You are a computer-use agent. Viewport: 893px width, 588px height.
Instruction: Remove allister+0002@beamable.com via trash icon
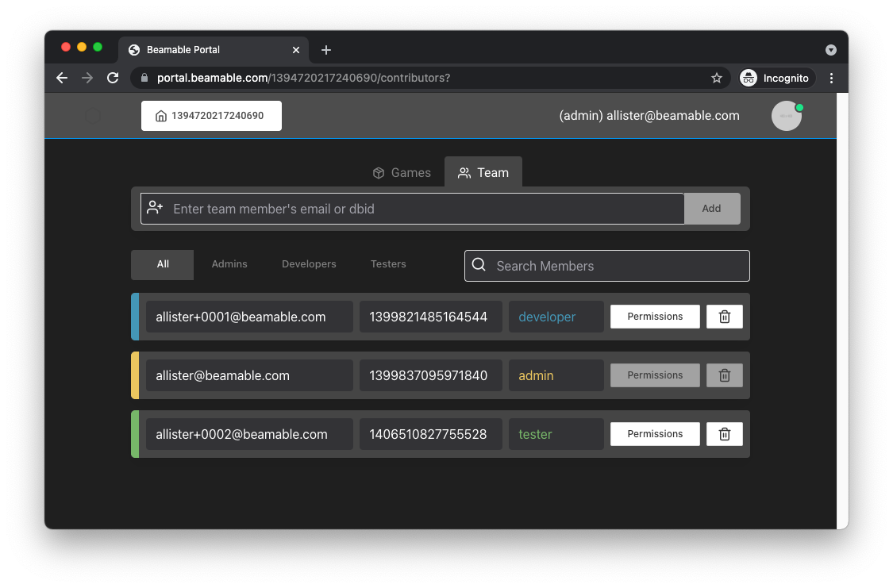click(725, 434)
